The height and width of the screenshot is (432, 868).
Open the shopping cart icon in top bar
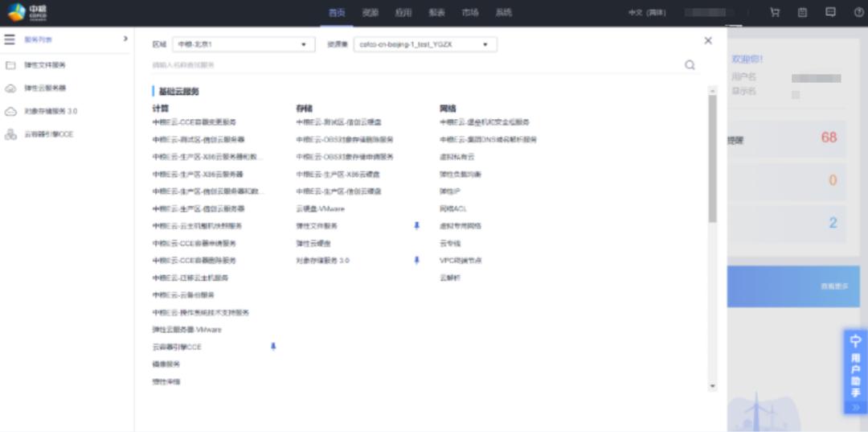coord(775,12)
